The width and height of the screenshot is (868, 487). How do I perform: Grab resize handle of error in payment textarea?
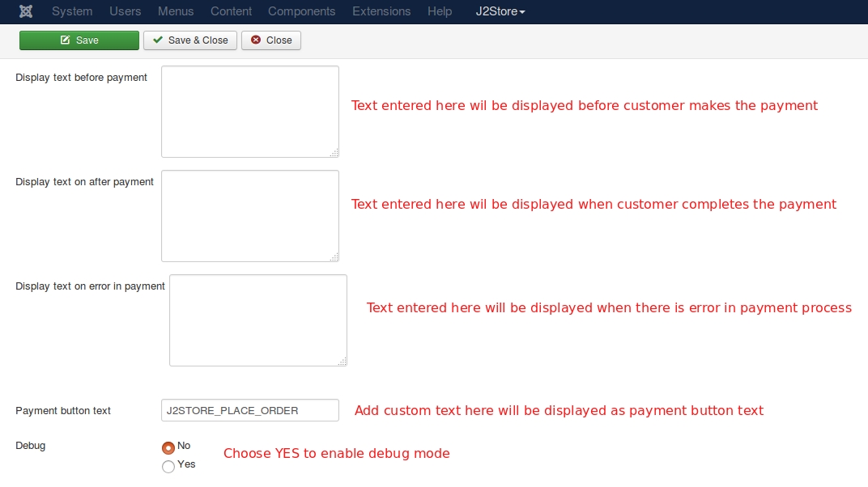343,362
